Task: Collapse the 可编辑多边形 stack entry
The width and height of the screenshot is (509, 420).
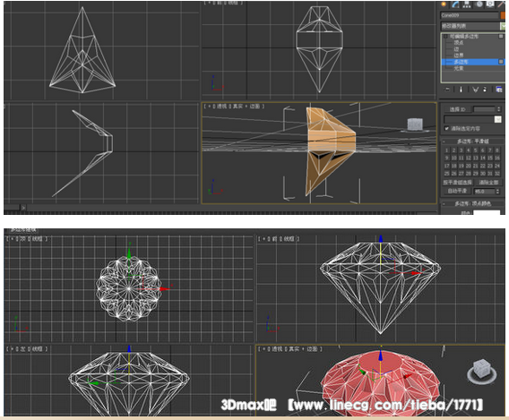Action: pos(445,37)
